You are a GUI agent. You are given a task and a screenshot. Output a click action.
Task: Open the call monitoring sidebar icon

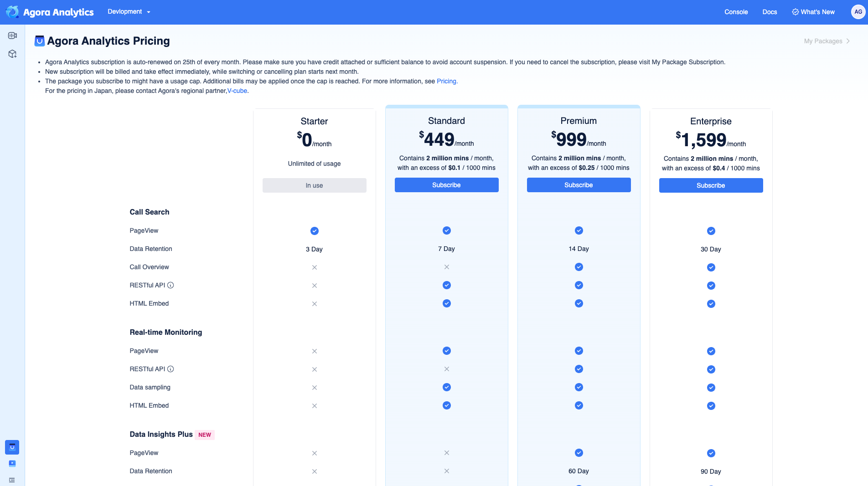coord(12,36)
